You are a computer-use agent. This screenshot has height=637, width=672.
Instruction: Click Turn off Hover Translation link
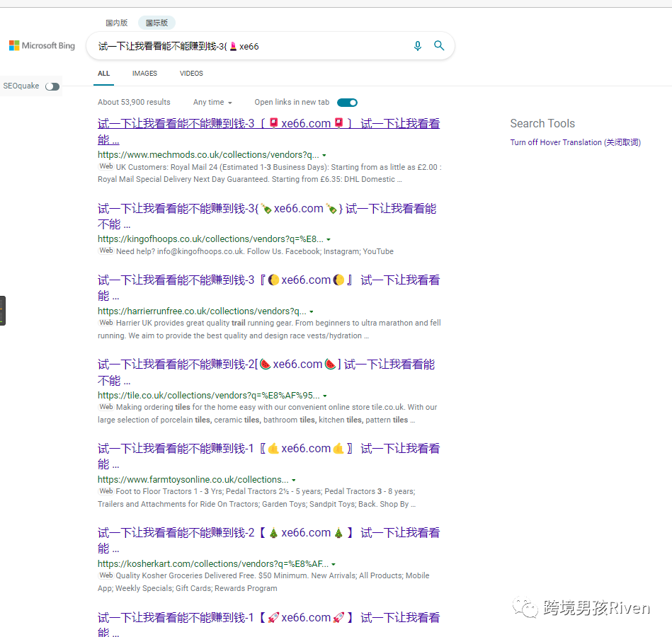(x=575, y=142)
